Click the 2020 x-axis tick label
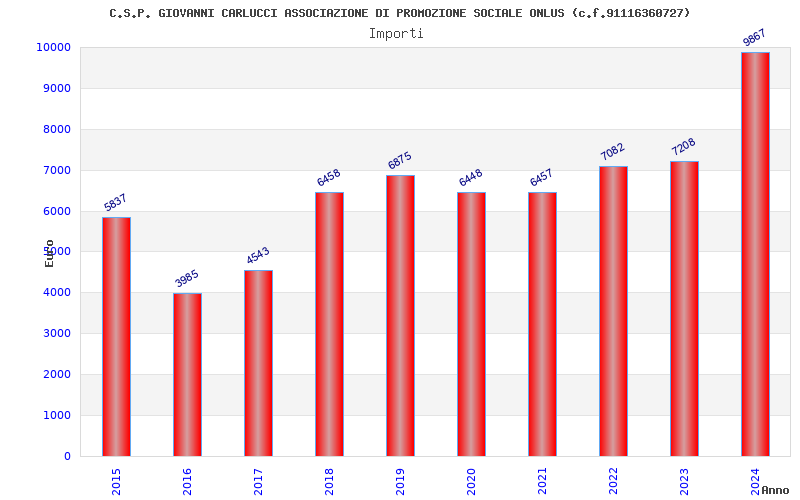 pos(471,480)
